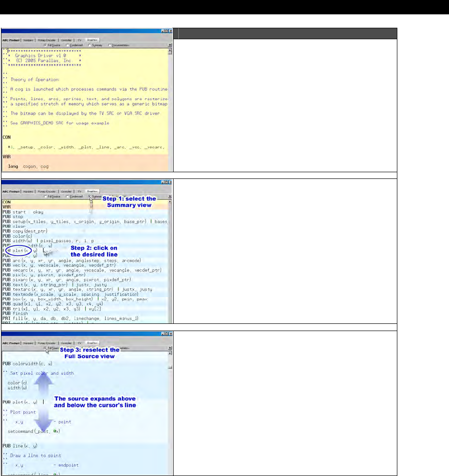Click the 'PUB vecarc' line
The image size is (449, 476).
tap(82, 270)
